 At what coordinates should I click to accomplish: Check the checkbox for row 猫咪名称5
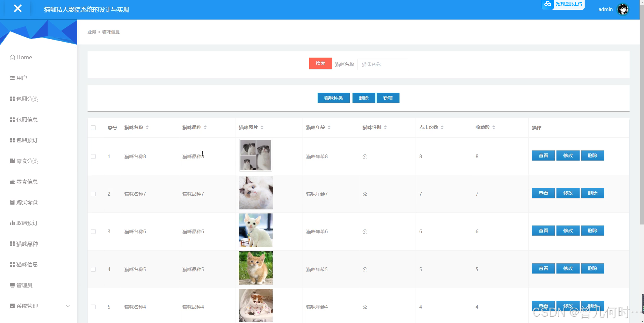93,269
